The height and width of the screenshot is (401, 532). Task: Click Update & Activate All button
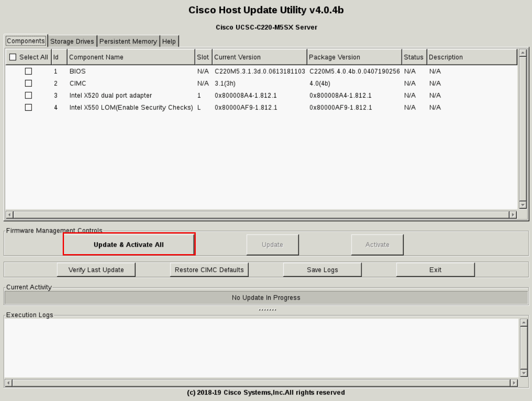[x=129, y=244]
